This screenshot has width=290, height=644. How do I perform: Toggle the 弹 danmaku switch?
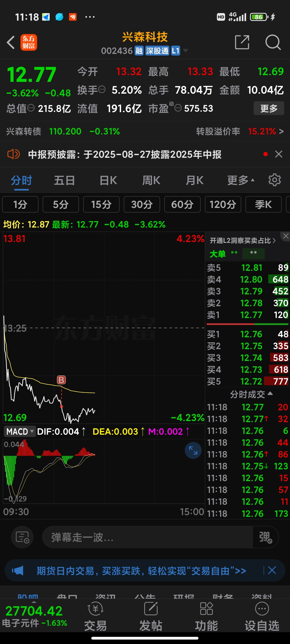266,537
